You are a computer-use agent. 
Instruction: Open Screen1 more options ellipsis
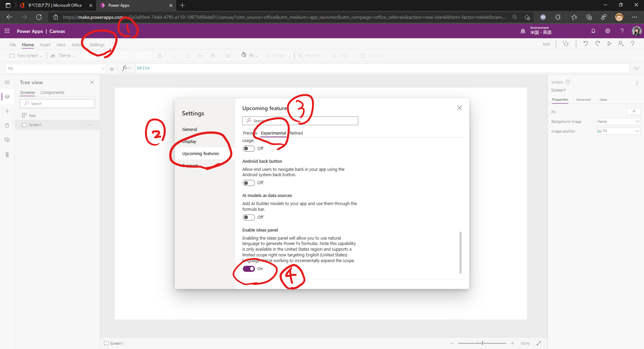coord(90,125)
